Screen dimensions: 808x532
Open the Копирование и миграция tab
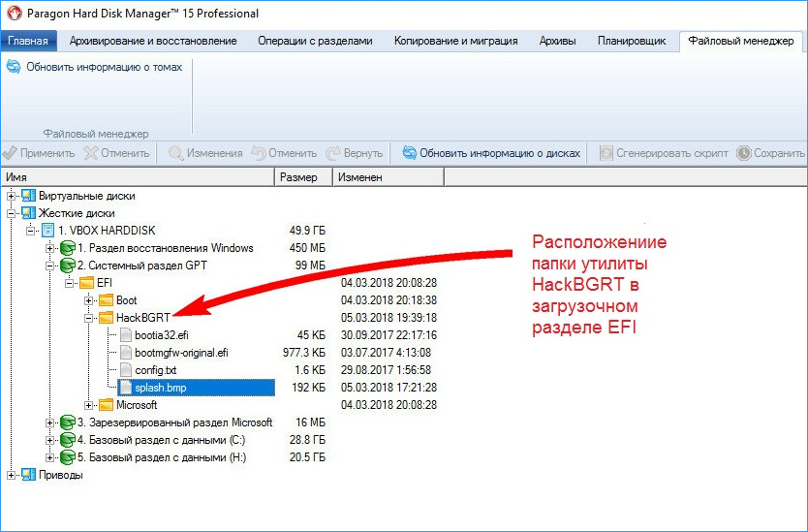click(x=455, y=42)
